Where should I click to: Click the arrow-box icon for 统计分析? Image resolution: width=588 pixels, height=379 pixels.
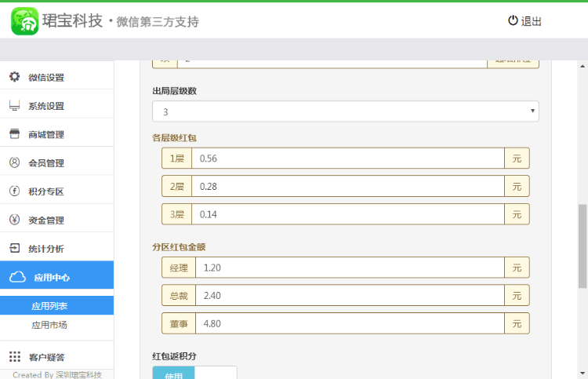[x=15, y=248]
